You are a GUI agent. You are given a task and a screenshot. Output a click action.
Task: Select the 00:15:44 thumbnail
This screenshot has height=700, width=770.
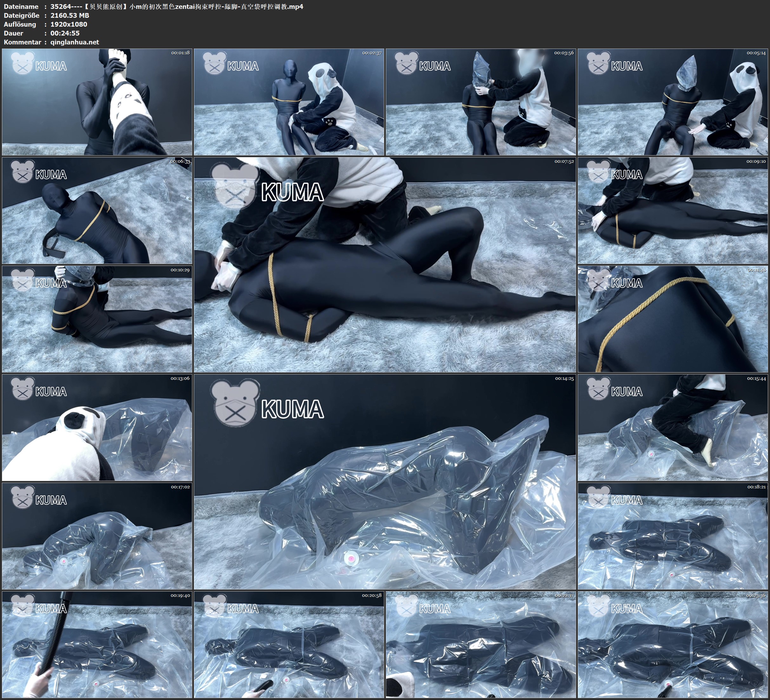pos(673,427)
